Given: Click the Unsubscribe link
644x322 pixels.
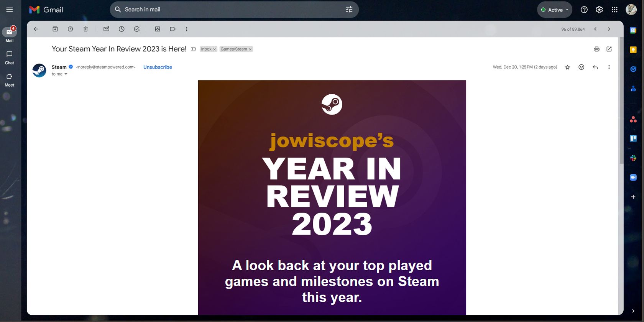Looking at the screenshot, I should (158, 67).
